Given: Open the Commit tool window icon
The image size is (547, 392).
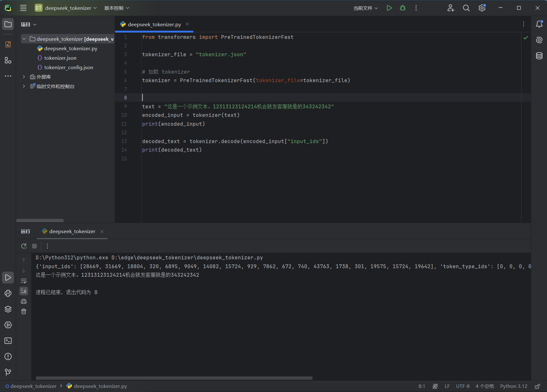Looking at the screenshot, I should [x=8, y=44].
